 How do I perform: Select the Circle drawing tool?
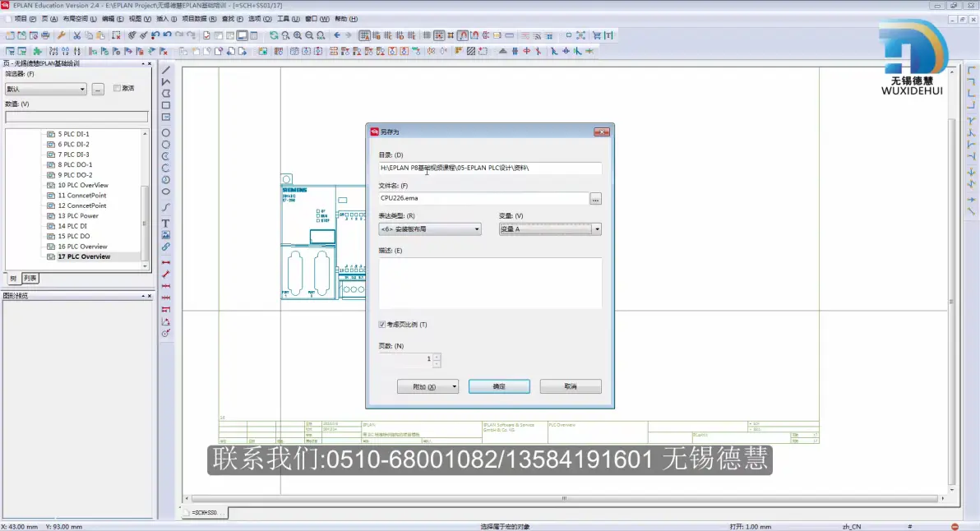tap(165, 133)
